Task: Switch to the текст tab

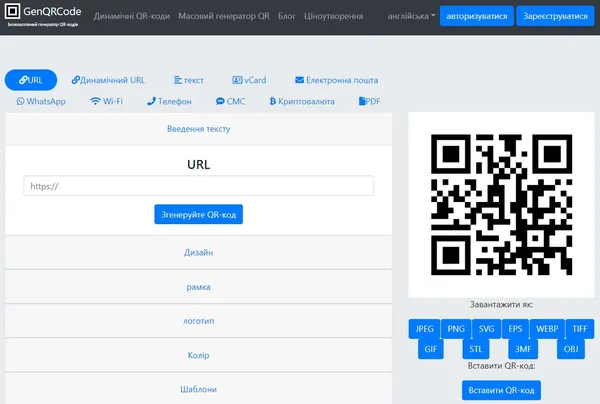Action: [189, 80]
